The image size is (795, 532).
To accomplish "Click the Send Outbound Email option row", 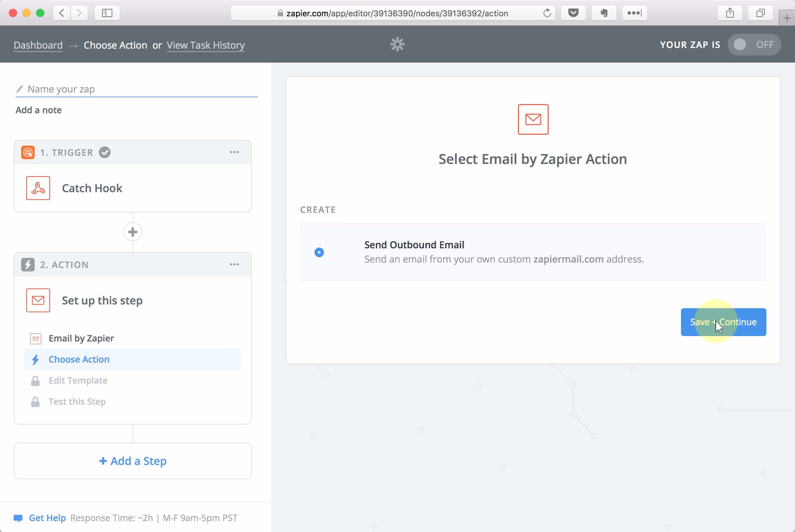I will point(533,252).
